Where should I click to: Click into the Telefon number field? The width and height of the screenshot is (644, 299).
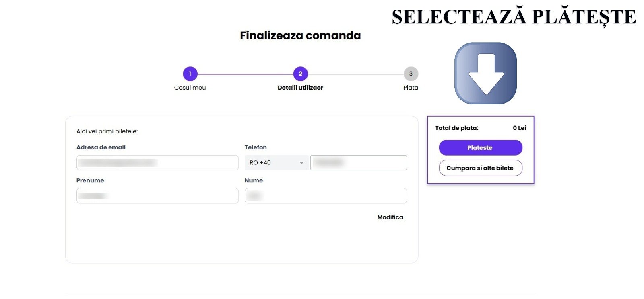358,163
